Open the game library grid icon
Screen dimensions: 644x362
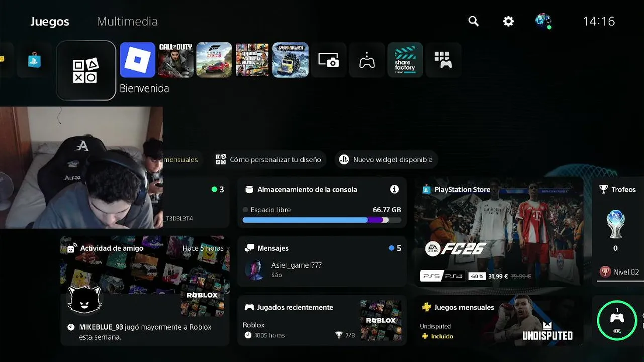click(443, 60)
